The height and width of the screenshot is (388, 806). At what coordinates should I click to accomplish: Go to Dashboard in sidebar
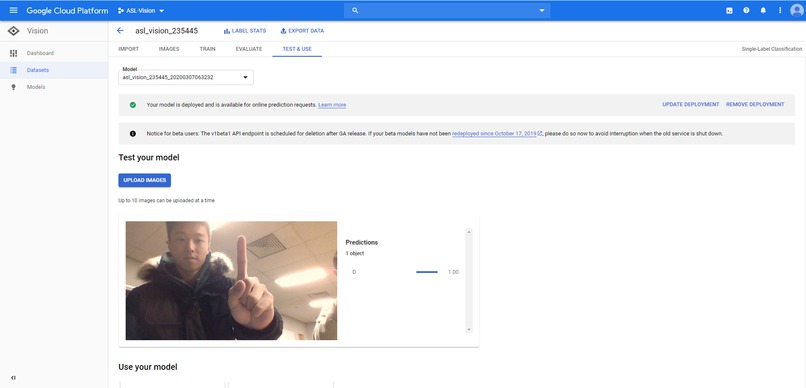[x=40, y=53]
